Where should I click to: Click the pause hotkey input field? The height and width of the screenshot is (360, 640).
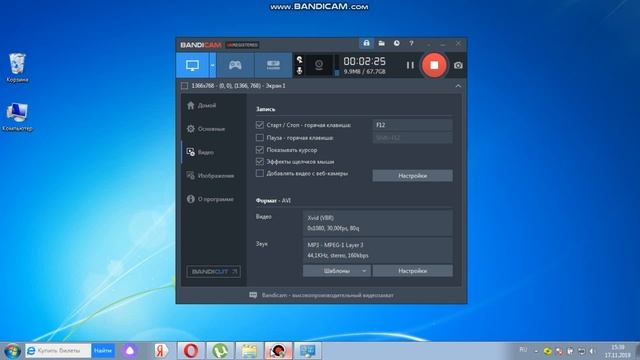tap(412, 138)
